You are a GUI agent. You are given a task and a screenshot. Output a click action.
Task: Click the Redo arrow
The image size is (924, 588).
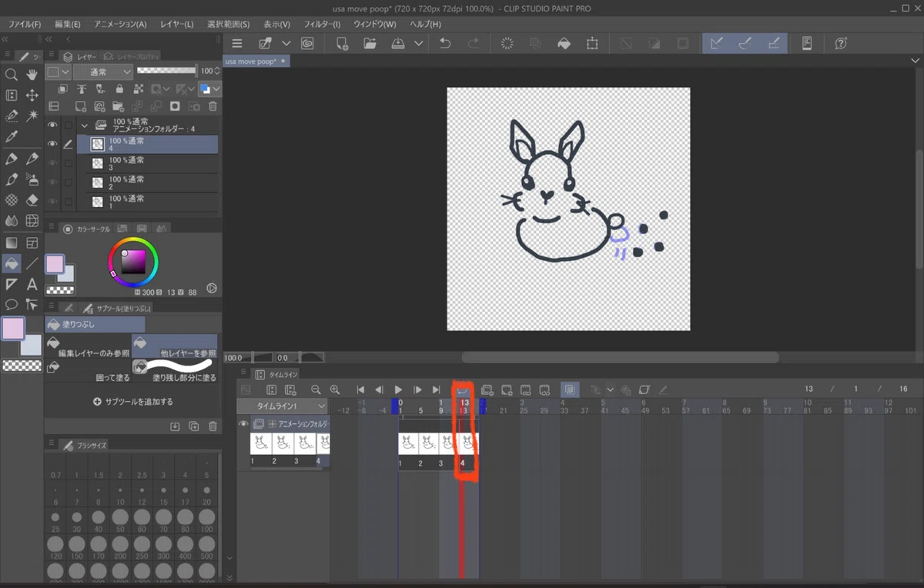click(473, 44)
